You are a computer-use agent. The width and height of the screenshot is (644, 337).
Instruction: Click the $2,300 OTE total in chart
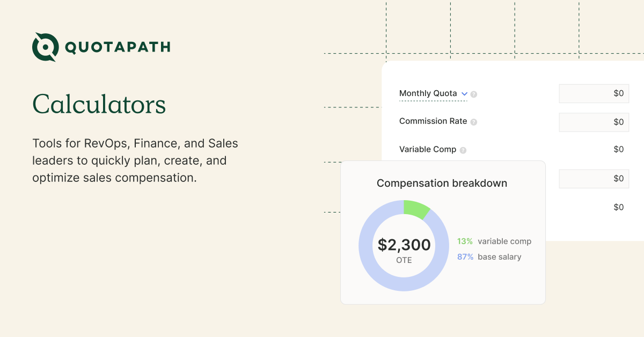(404, 245)
